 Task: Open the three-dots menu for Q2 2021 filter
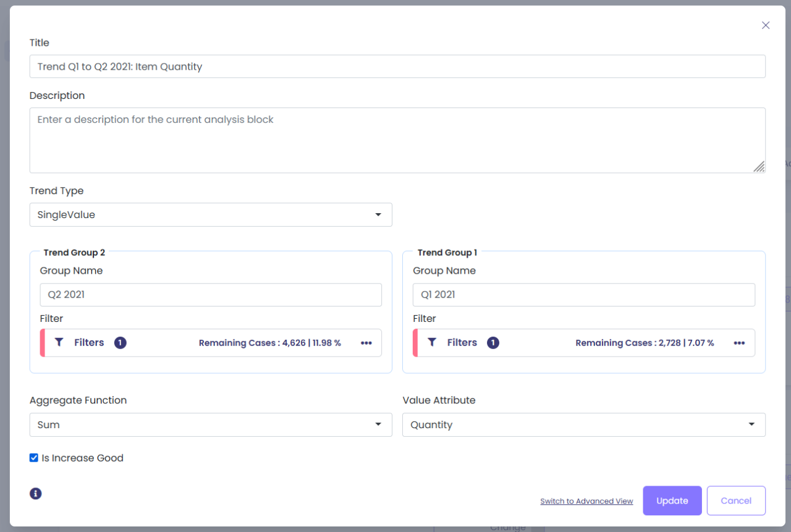coord(366,343)
